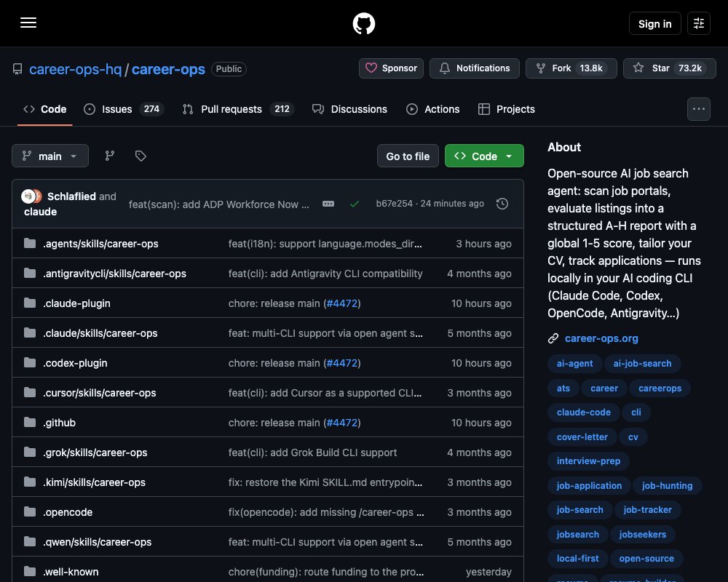The image size is (728, 582).
Task: Open commit 'add Grok Build CLI support'
Action: click(312, 452)
